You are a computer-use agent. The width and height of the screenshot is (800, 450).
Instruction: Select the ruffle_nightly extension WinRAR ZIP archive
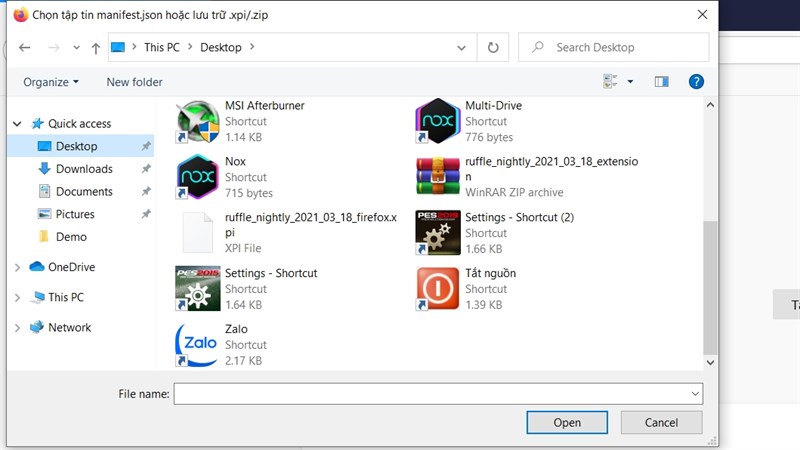point(437,177)
